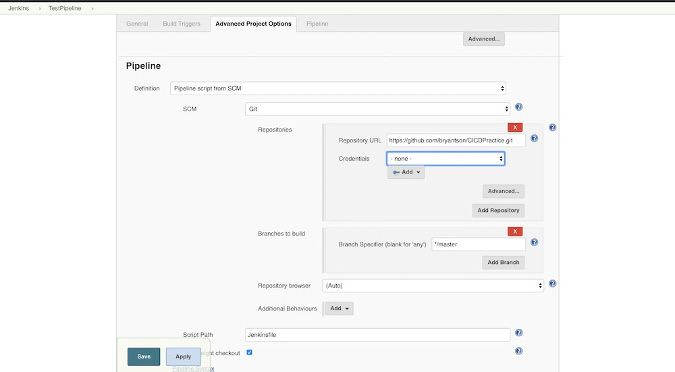Image resolution: width=675 pixels, height=372 pixels.
Task: Focus the Script Path input field
Action: pos(378,335)
